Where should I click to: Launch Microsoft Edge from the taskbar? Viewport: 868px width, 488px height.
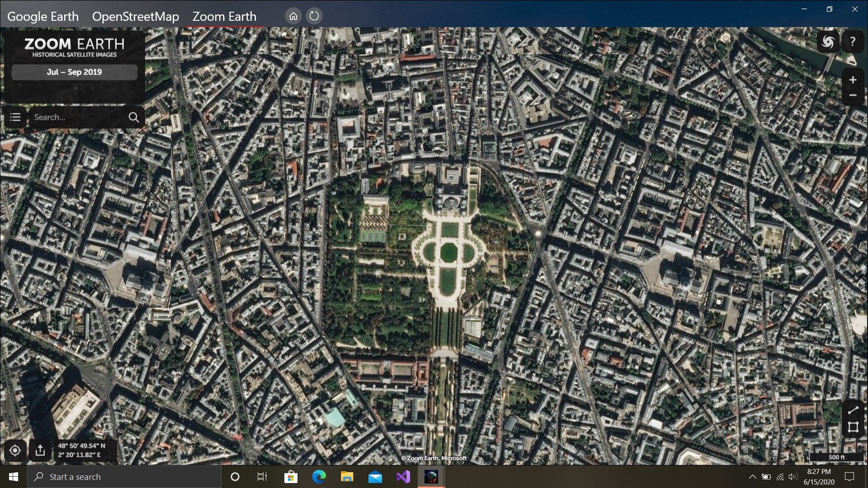[319, 477]
